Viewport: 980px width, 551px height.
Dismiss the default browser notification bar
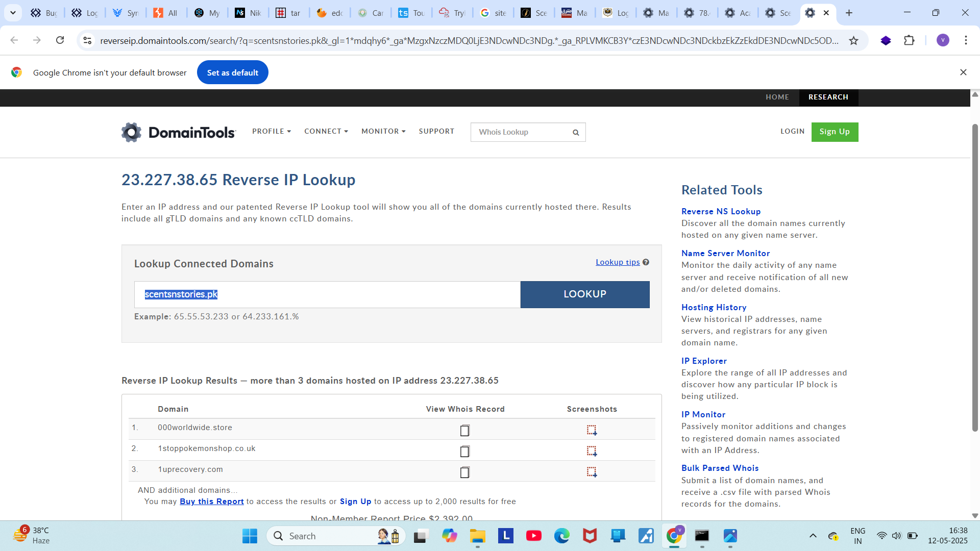coord(963,72)
